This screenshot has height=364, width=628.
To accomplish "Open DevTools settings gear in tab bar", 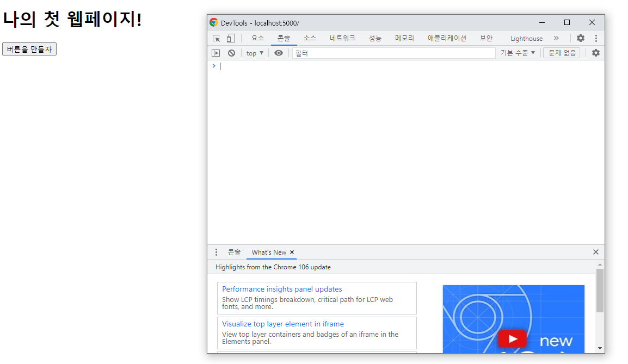I will click(x=580, y=38).
